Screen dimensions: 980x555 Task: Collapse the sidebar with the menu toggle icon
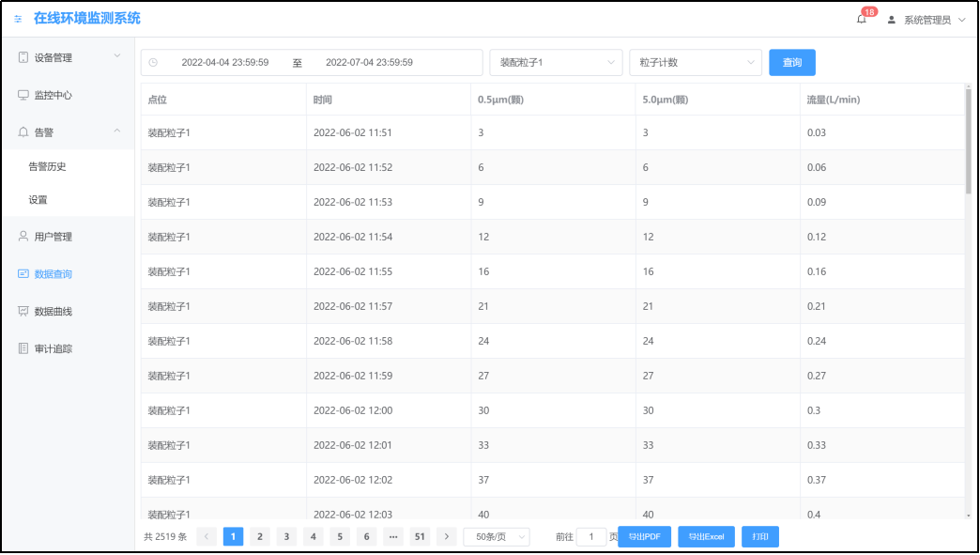[18, 20]
